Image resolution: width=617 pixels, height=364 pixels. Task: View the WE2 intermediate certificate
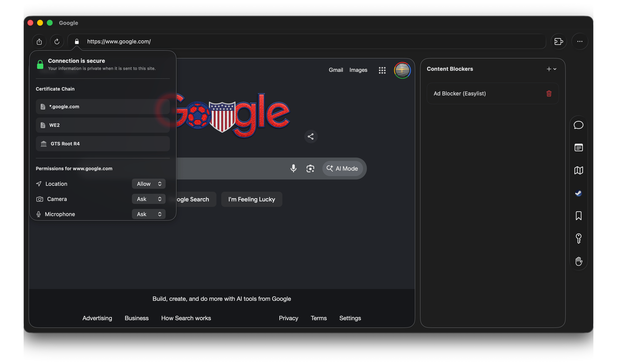click(103, 125)
